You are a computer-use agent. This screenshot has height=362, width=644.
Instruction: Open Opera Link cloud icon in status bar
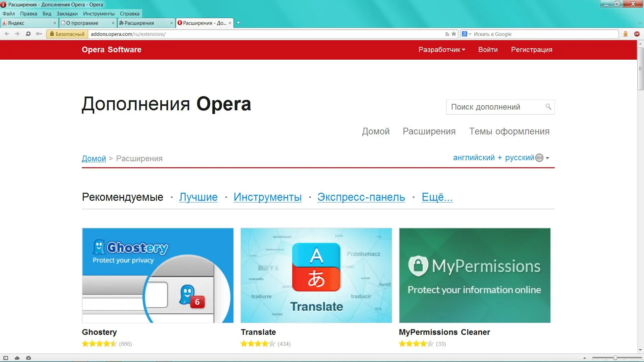click(x=17, y=358)
